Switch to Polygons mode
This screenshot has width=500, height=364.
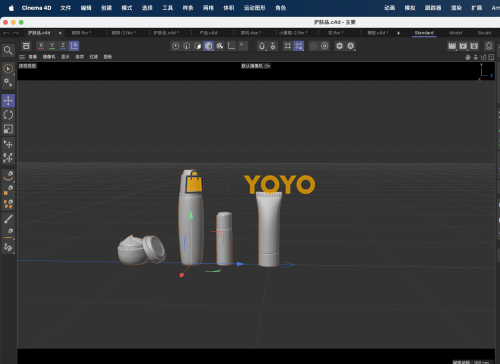tap(198, 46)
